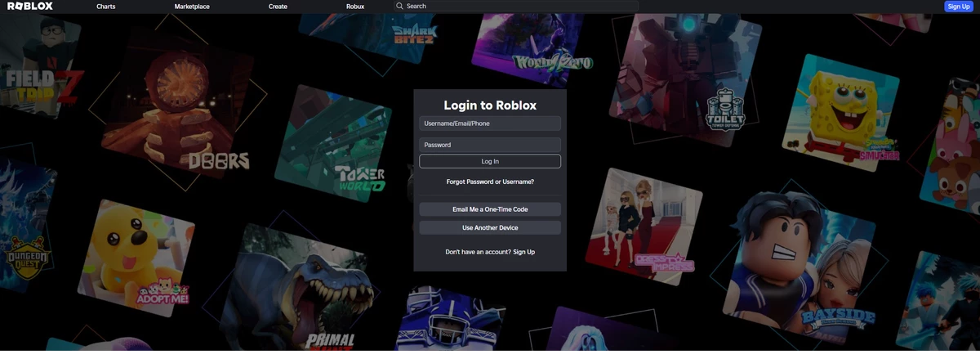980x359 pixels.
Task: Click the search magnifier icon
Action: (400, 6)
